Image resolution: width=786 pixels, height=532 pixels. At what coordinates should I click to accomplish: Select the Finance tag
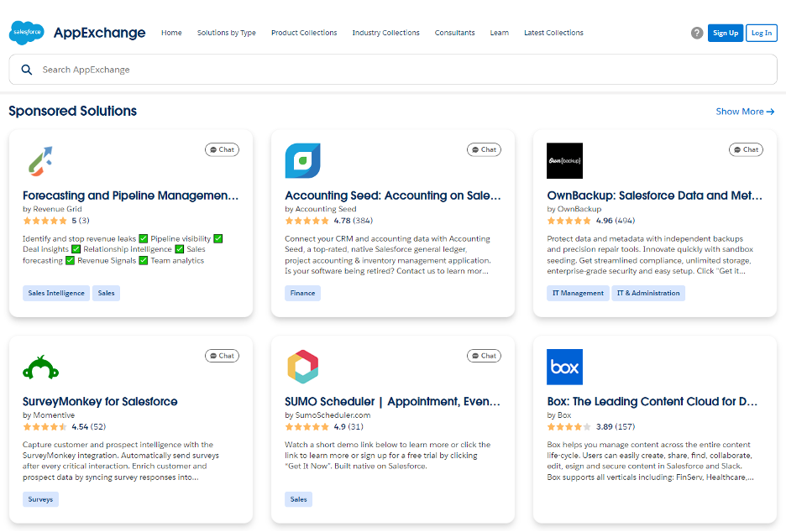click(x=303, y=293)
